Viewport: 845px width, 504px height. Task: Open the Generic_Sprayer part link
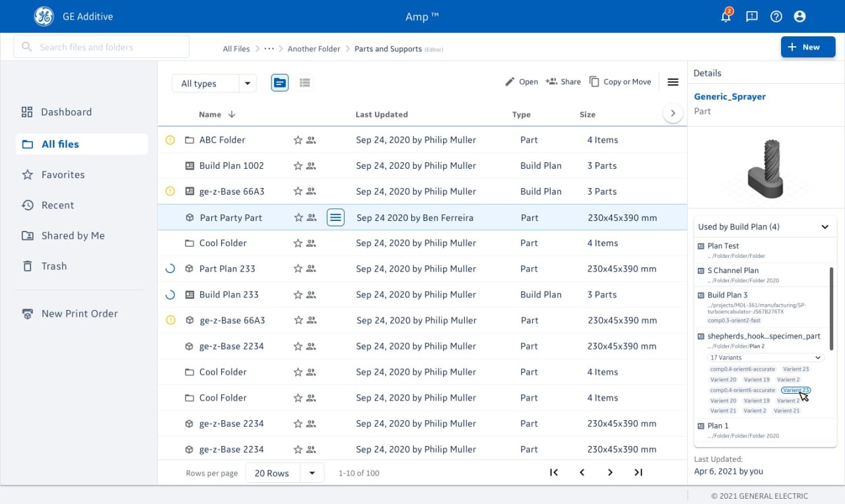click(x=729, y=96)
